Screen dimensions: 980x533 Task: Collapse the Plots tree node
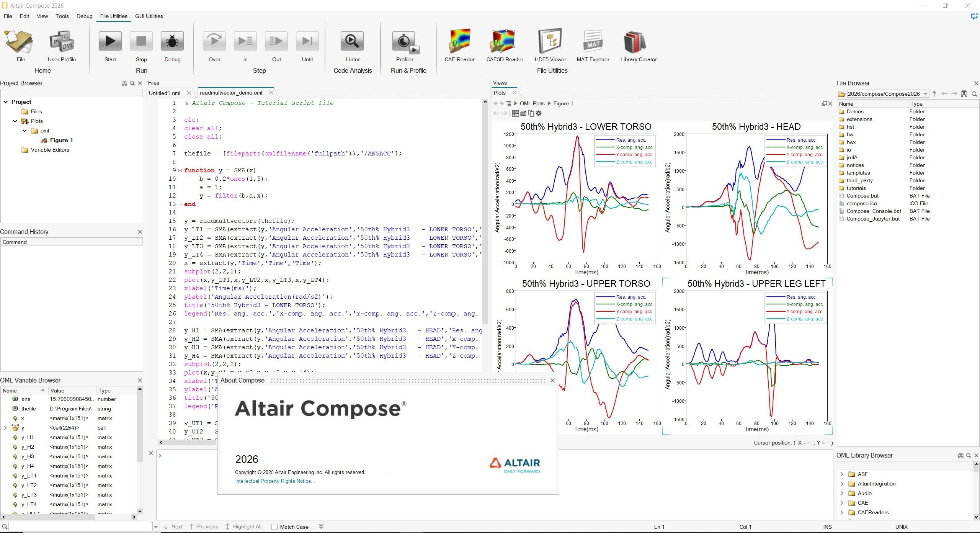click(x=15, y=121)
